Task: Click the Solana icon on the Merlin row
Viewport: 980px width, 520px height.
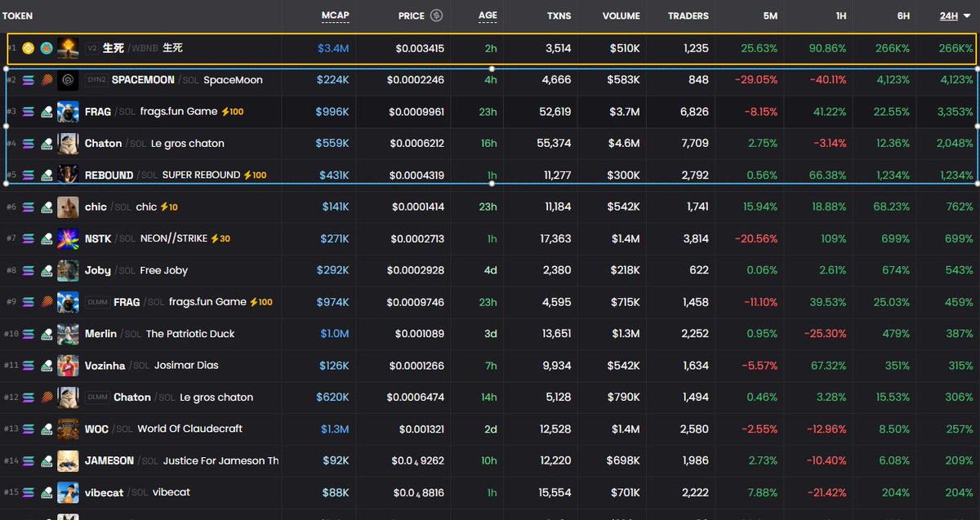Action: 29,334
